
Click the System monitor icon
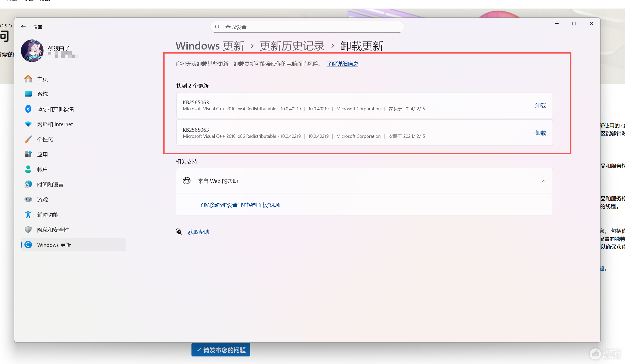pyautogui.click(x=28, y=94)
